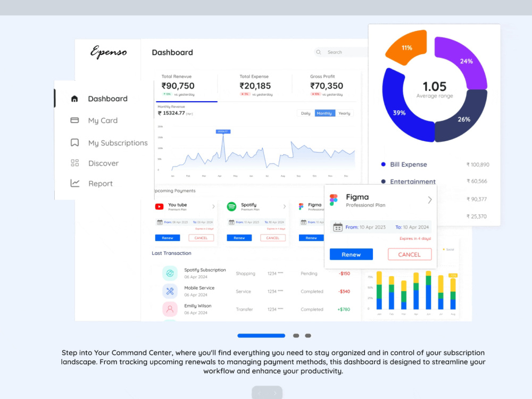Click the Search input field
532x399 pixels.
pyautogui.click(x=341, y=52)
